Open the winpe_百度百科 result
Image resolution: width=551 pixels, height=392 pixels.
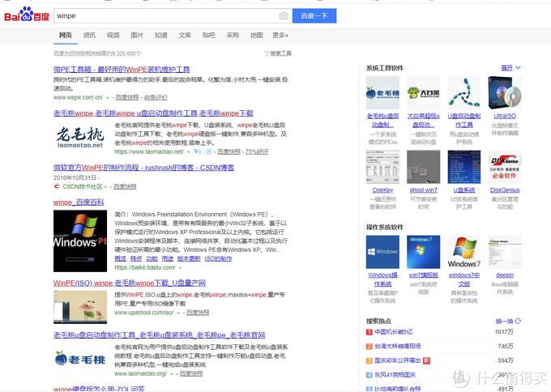(x=79, y=202)
